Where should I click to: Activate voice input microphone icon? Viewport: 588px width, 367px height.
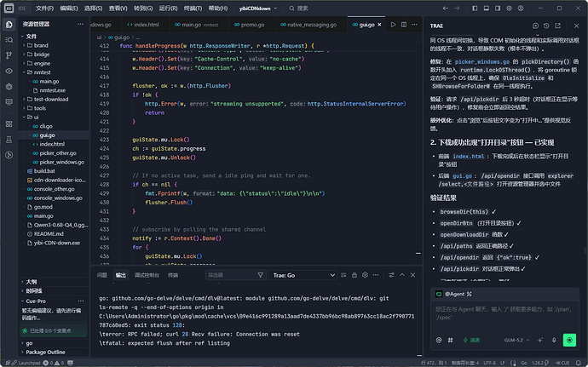click(x=554, y=340)
